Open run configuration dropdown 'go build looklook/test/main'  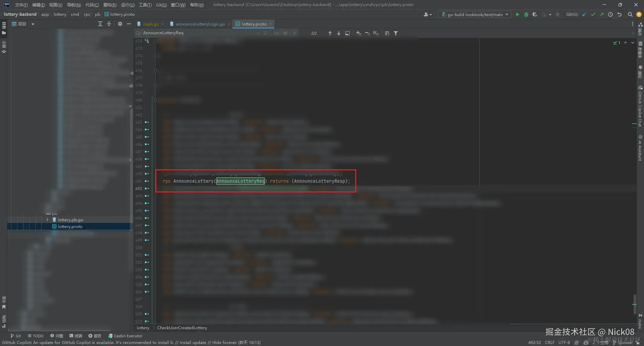[475, 14]
